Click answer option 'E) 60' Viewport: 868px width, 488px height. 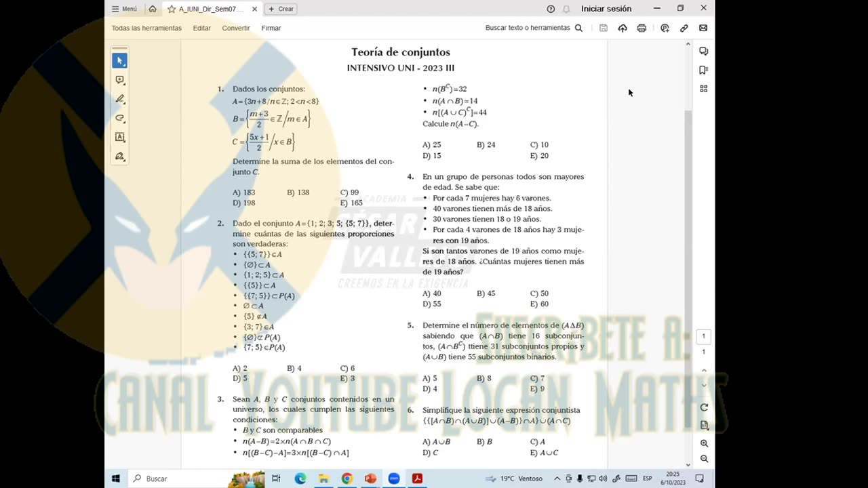(539, 304)
